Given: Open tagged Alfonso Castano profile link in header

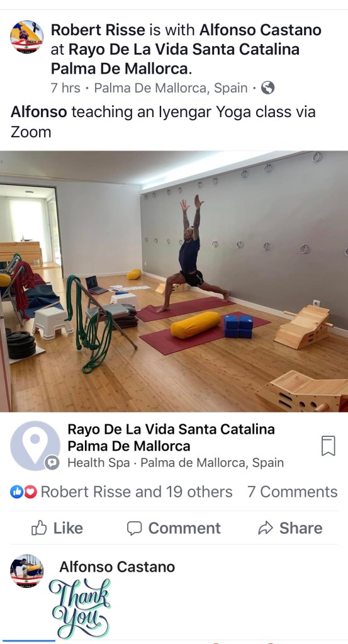Looking at the screenshot, I should pos(261,30).
